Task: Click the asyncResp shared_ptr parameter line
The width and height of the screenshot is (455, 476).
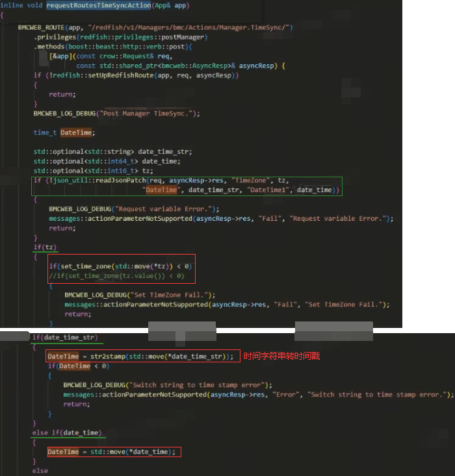Action: (x=181, y=66)
